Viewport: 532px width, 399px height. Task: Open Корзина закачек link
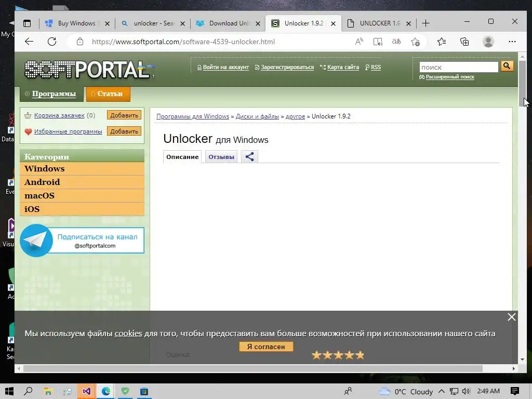59,115
